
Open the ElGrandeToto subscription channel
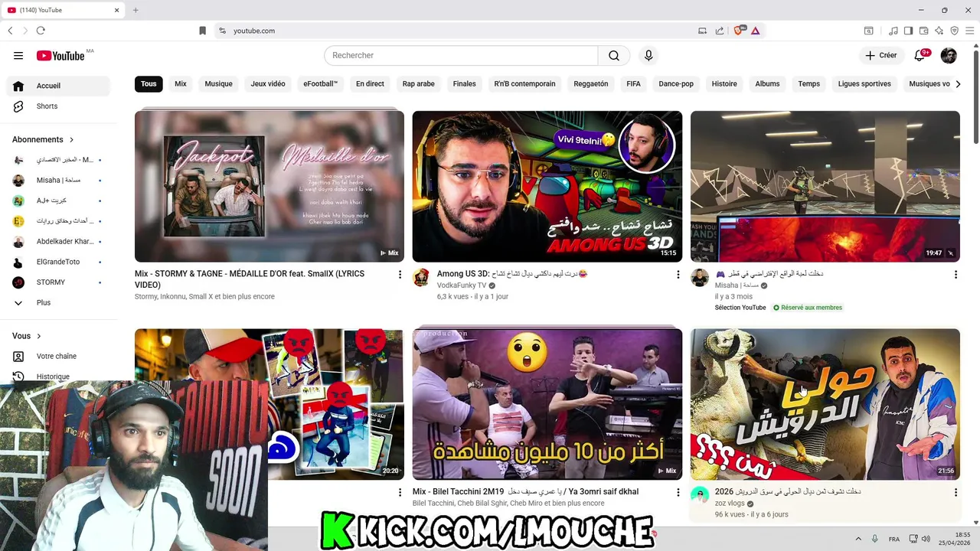(58, 262)
